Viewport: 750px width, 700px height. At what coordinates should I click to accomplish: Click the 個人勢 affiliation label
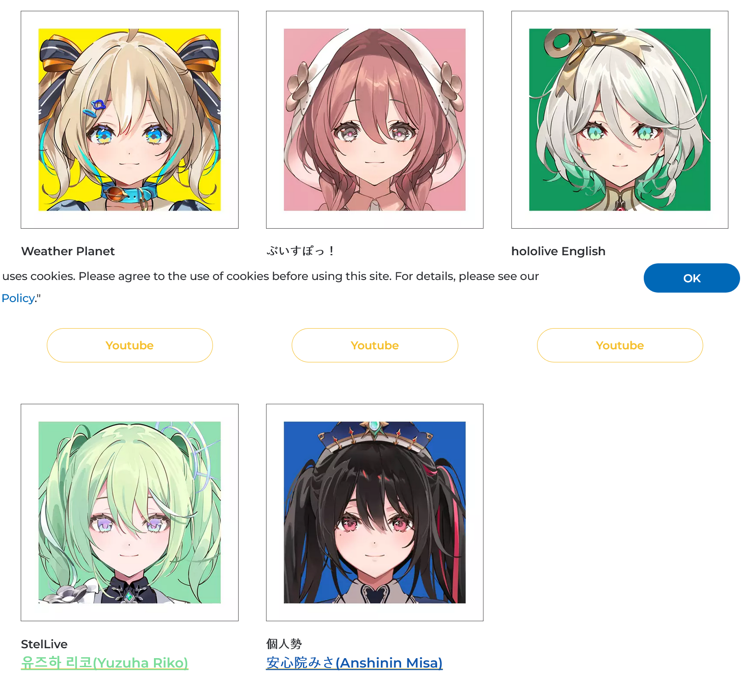point(284,644)
